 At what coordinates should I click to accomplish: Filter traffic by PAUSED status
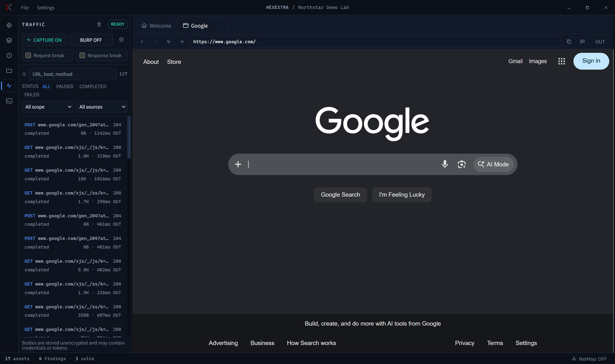65,86
